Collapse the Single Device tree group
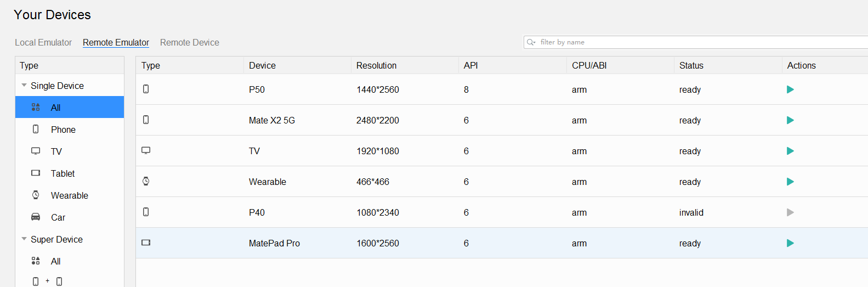Viewport: 868px width, 287px height. pos(24,85)
